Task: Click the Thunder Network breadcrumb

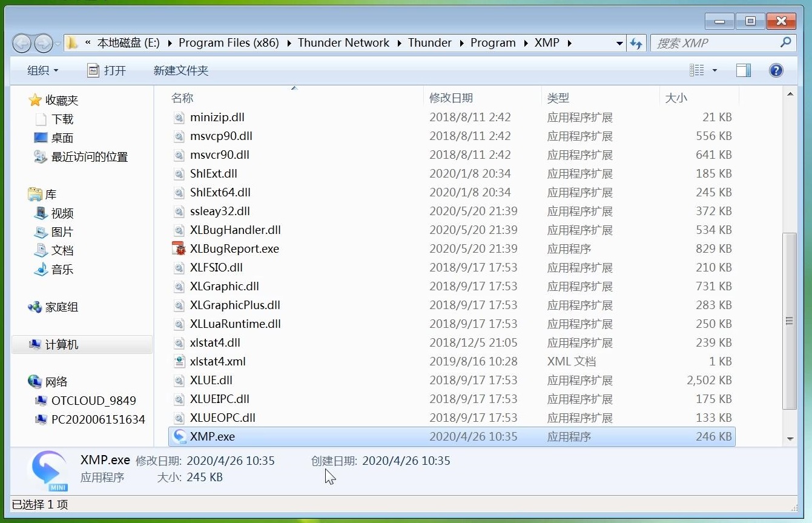Action: point(343,43)
